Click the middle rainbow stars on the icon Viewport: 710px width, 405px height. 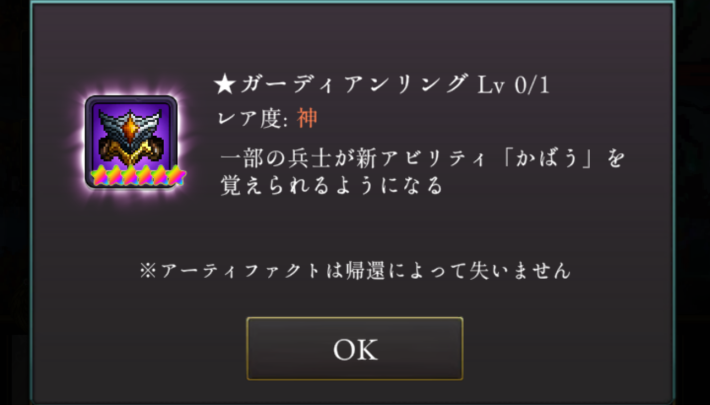(x=138, y=175)
